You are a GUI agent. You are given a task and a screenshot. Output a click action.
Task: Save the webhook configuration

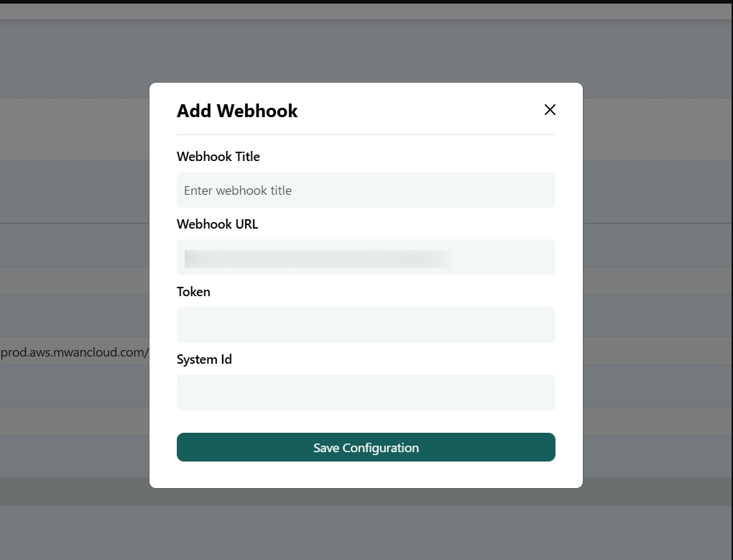coord(366,447)
